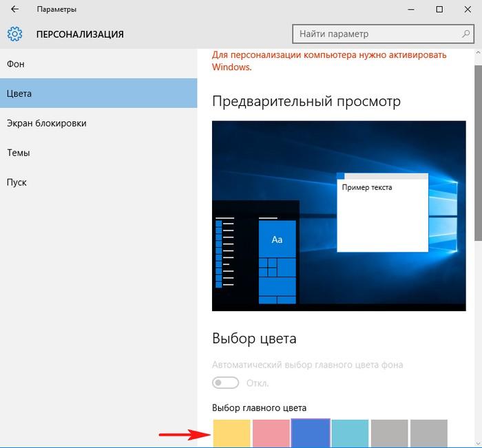Pick the pink accent color swatch
This screenshot has height=448, width=482.
271,434
